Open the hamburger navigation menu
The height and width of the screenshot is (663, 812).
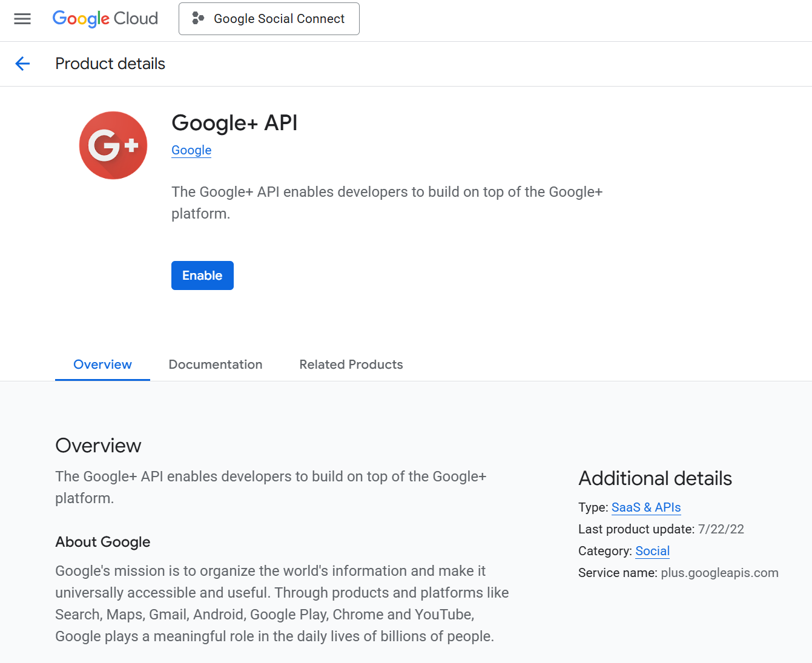(x=22, y=19)
